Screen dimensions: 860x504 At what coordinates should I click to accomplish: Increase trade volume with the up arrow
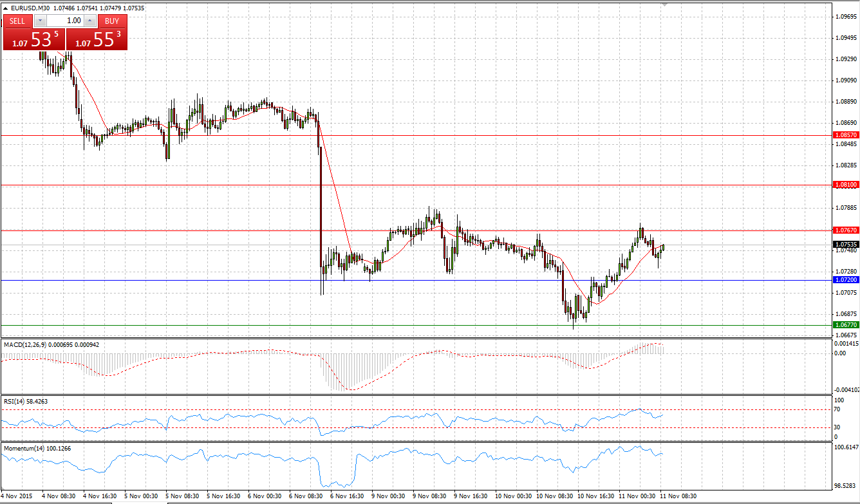(90, 21)
